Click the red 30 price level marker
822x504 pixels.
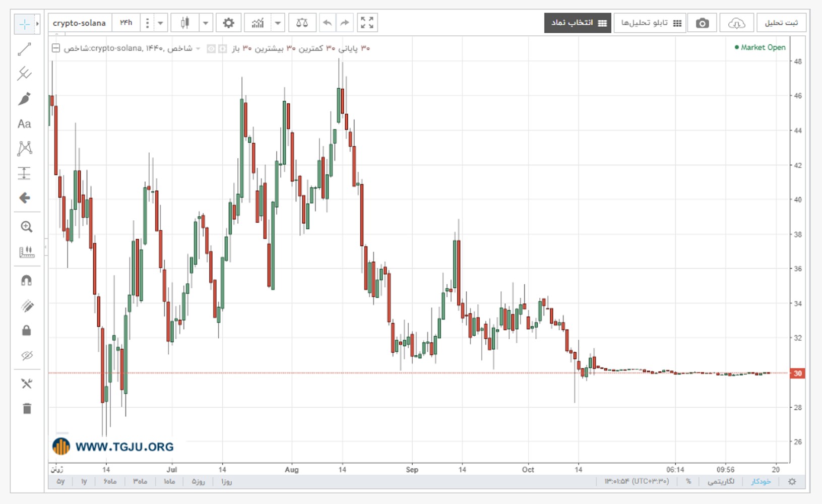[x=797, y=373]
